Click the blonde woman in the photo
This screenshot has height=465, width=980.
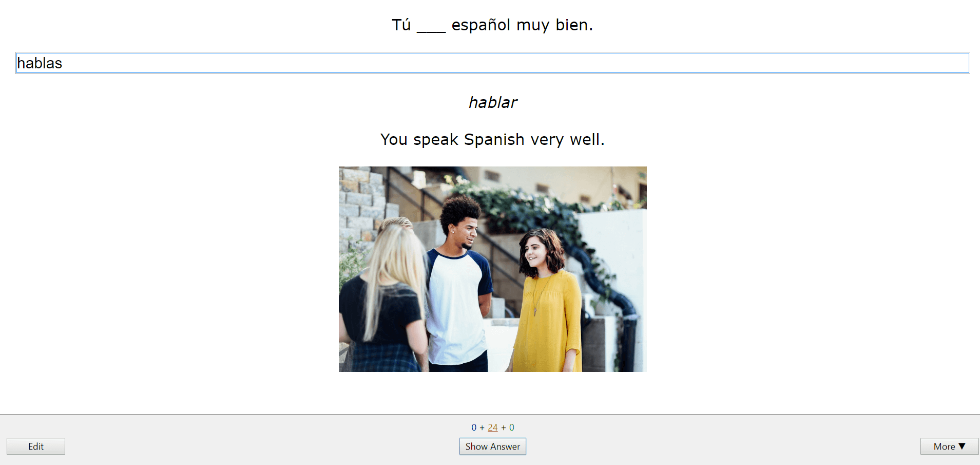pos(385,298)
